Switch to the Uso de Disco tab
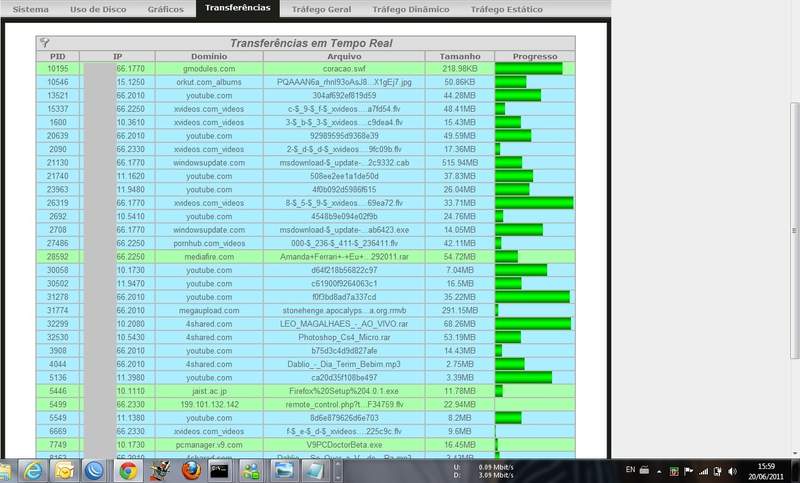Screen dimensions: 800x483 (x=98, y=9)
